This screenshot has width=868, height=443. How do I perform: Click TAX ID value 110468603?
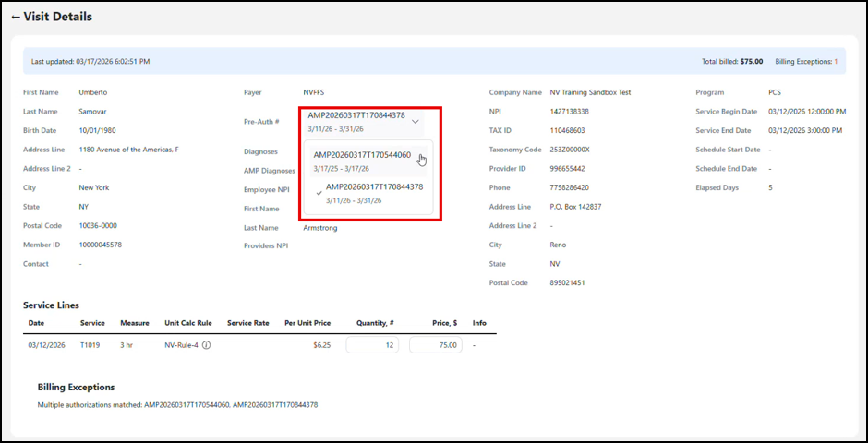coord(567,130)
